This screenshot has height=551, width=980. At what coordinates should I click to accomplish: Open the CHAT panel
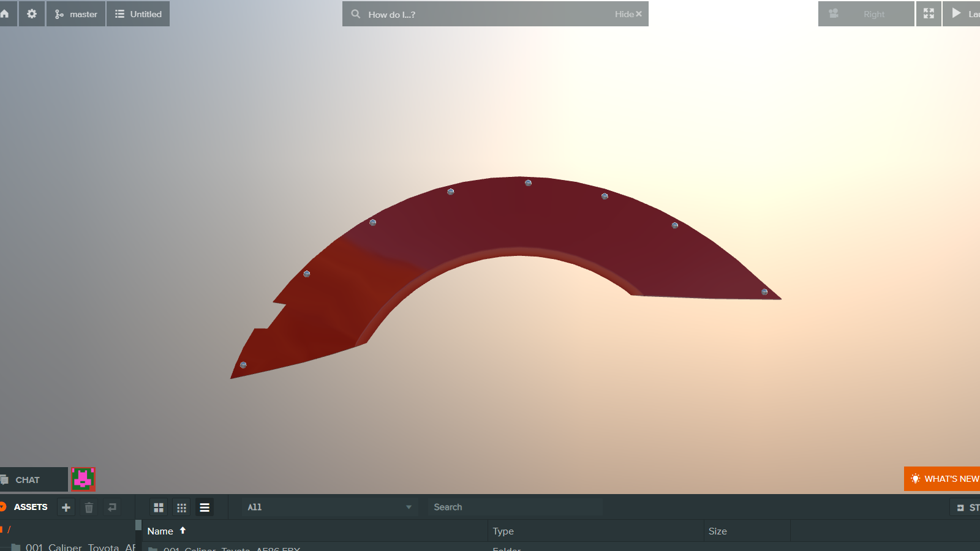(34, 479)
